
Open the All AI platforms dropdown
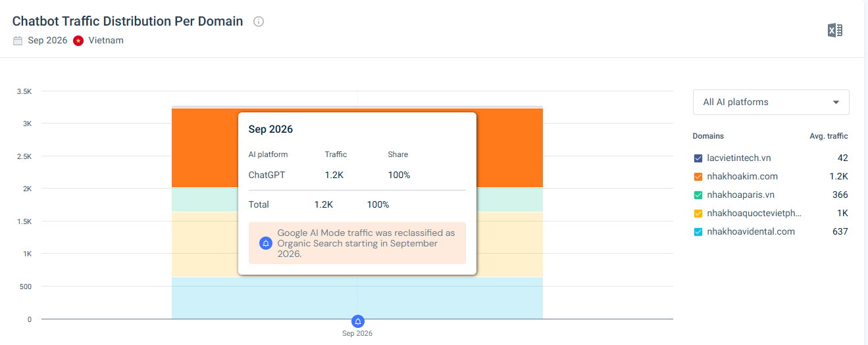click(x=771, y=102)
